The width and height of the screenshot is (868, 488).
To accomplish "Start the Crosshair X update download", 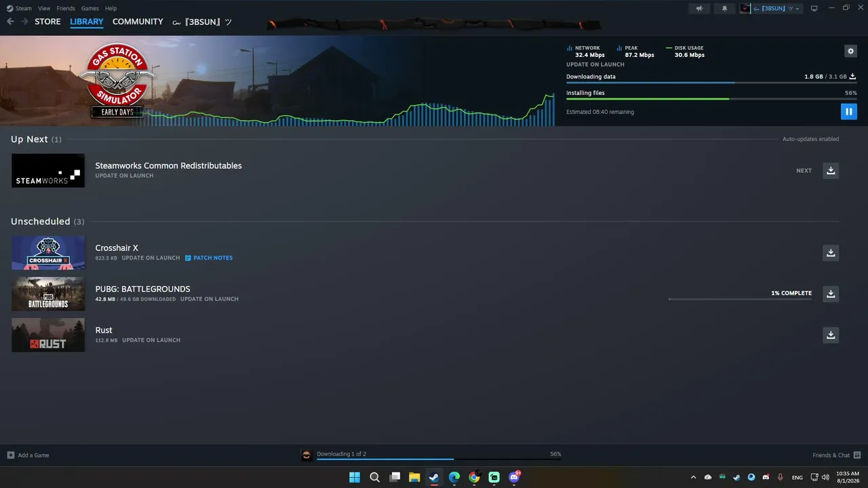I will (831, 253).
